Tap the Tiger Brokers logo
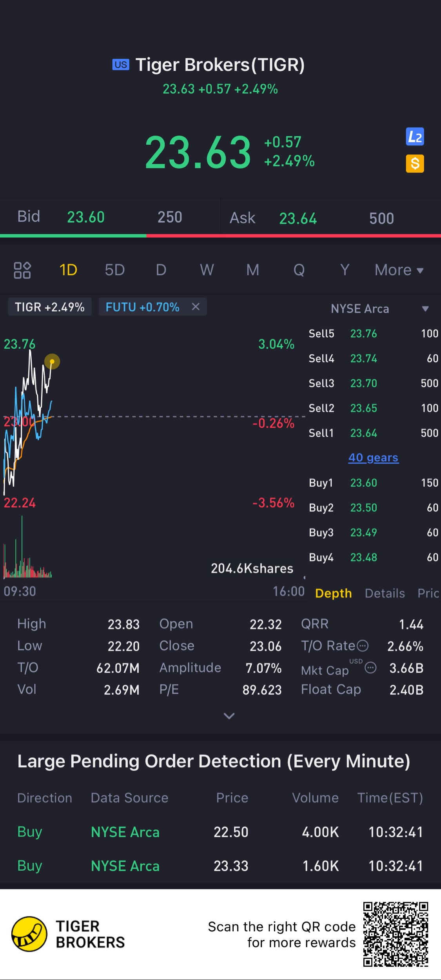Screen dimensions: 441x980 click(x=29, y=934)
